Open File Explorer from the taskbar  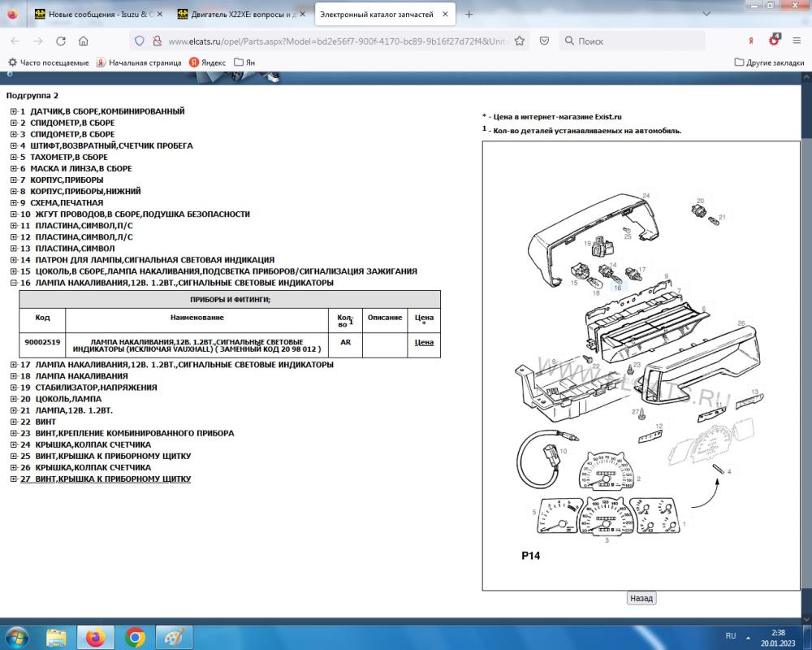click(x=56, y=637)
